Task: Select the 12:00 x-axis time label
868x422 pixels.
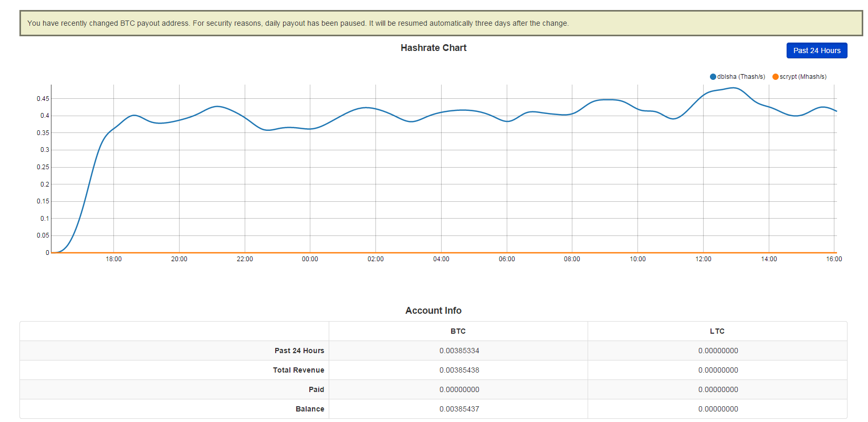Action: coord(703,259)
